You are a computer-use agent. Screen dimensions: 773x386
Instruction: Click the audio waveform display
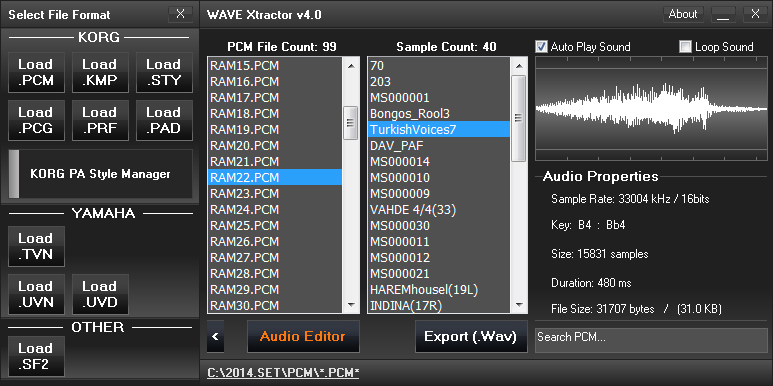(x=651, y=108)
